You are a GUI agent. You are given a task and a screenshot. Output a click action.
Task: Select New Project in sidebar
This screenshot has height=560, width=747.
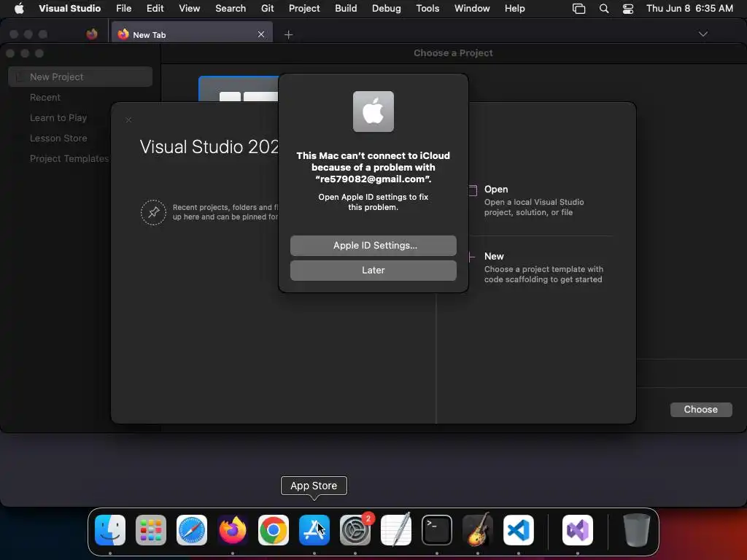80,77
